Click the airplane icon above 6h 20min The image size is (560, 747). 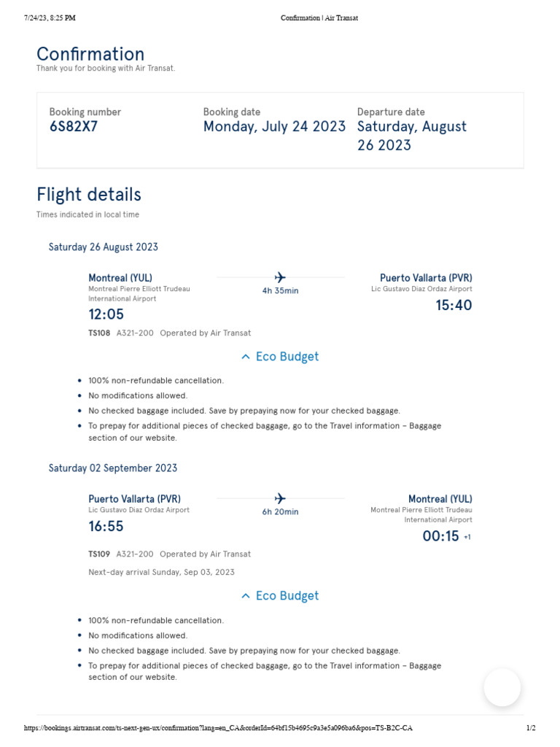point(280,498)
